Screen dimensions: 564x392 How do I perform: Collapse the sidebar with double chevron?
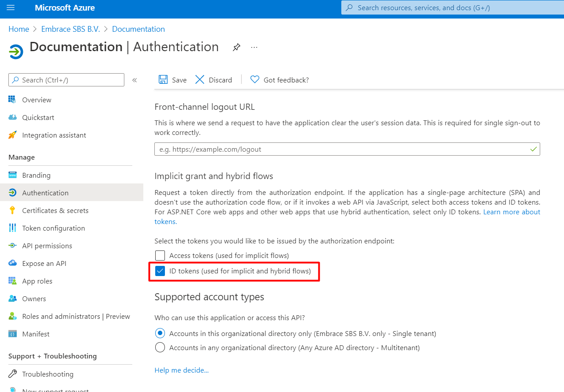[x=134, y=80]
